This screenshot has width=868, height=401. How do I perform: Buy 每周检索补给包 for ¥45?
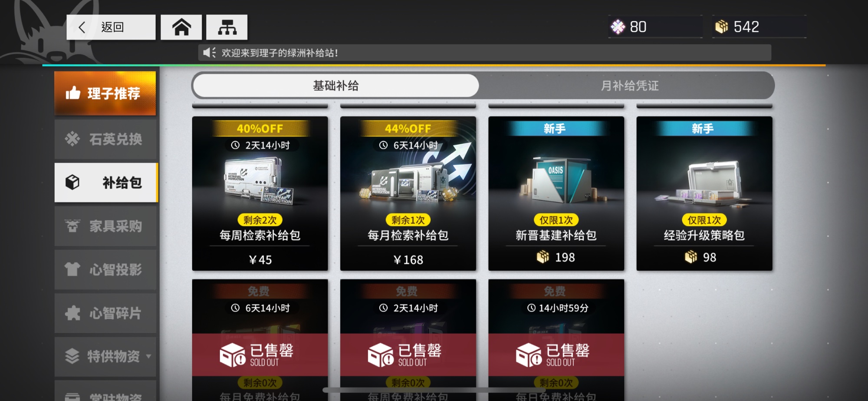tap(260, 193)
